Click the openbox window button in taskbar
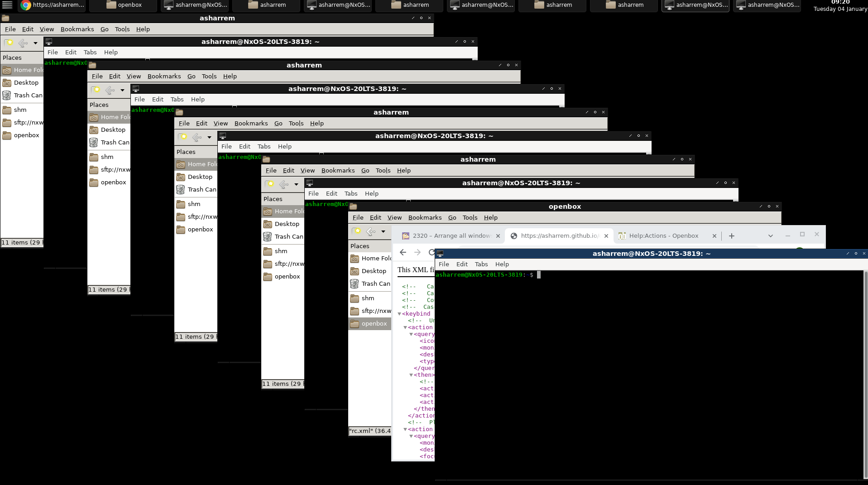The width and height of the screenshot is (868, 485). tap(124, 5)
